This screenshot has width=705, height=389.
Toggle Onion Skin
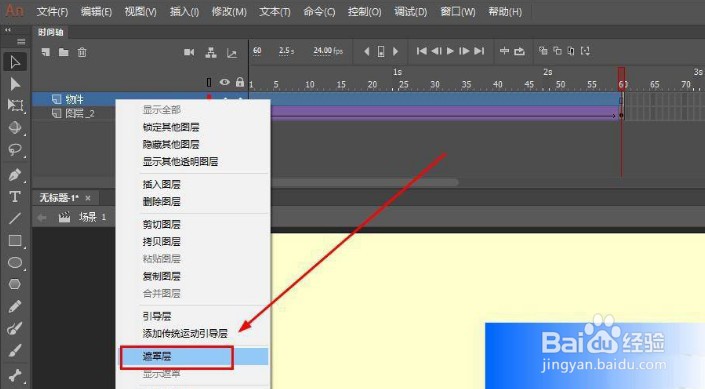[x=543, y=51]
